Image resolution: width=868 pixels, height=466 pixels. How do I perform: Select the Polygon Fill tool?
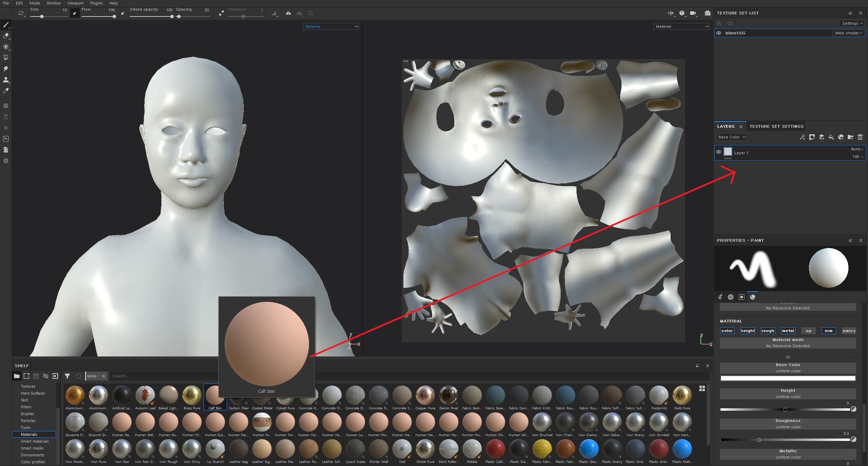6,58
